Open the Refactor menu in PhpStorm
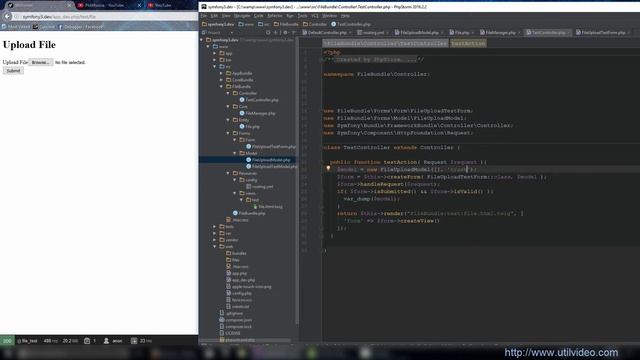 275,16
